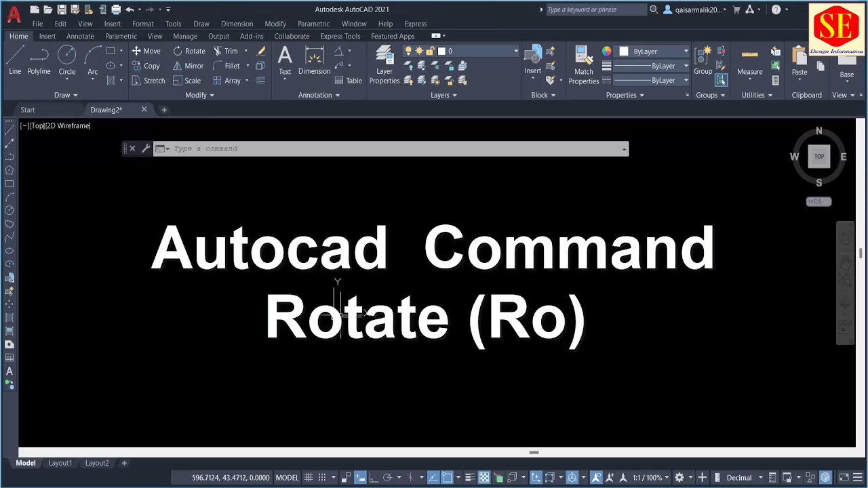Activate the Move command

click(146, 51)
